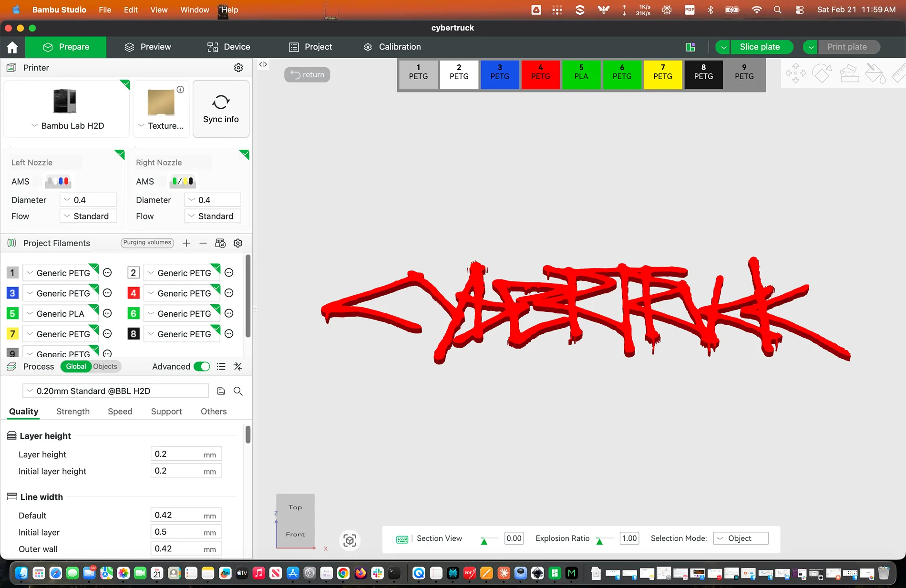Switch to the Device tab
The width and height of the screenshot is (906, 588).
click(228, 47)
